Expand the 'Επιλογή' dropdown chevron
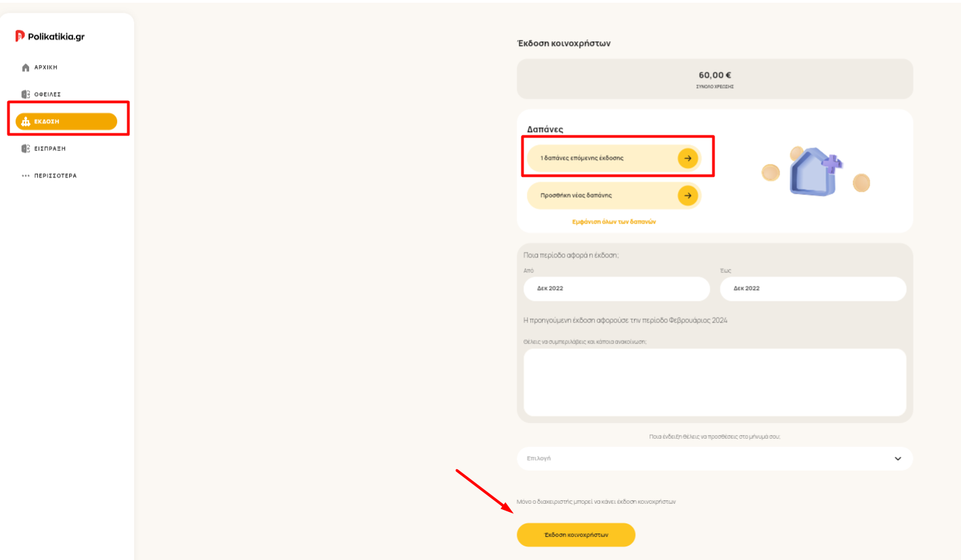This screenshot has width=961, height=560. [x=898, y=458]
